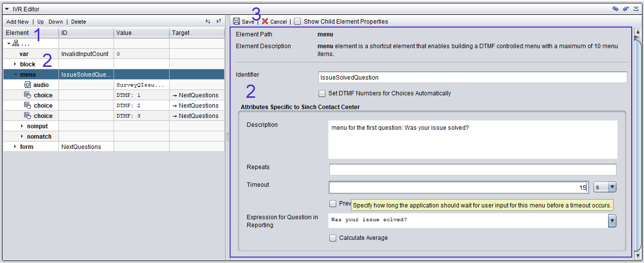Click the right panel vertical scrollbar

[x=638, y=143]
